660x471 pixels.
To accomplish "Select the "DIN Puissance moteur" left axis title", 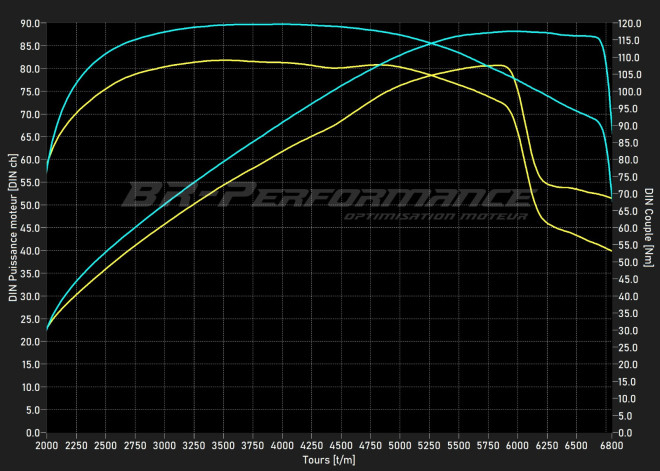I will tap(12, 228).
